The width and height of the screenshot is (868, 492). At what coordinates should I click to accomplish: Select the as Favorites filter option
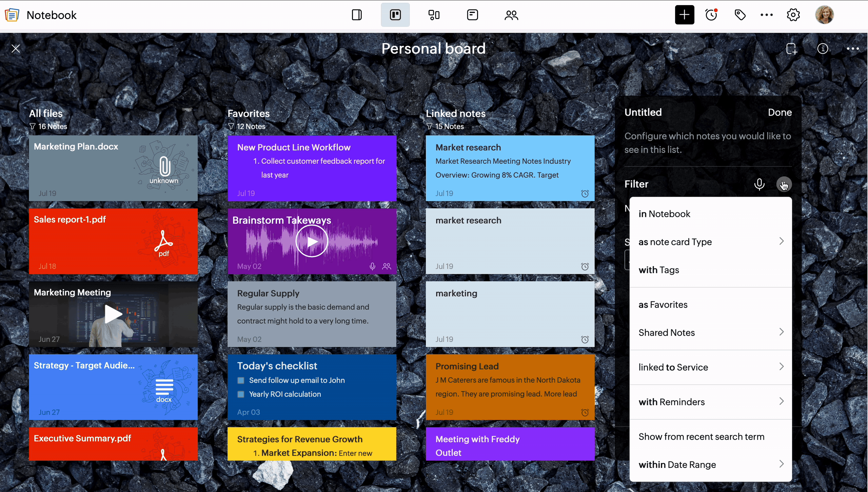663,305
